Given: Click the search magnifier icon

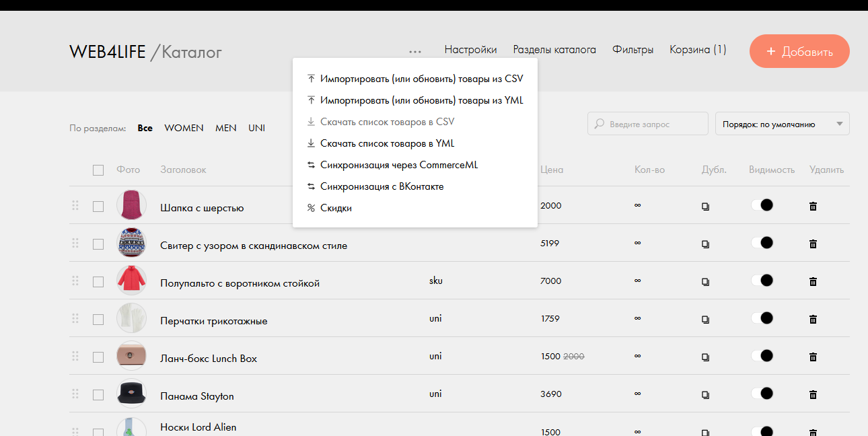Looking at the screenshot, I should (x=600, y=124).
